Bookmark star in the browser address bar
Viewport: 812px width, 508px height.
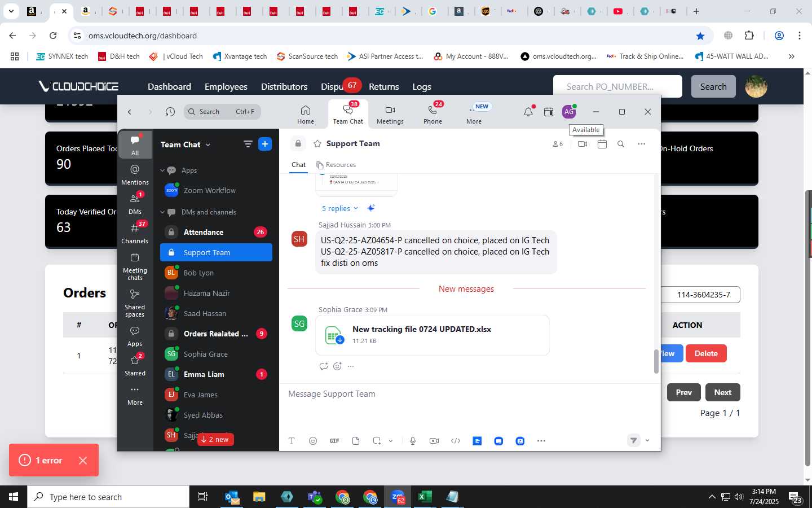tap(700, 36)
